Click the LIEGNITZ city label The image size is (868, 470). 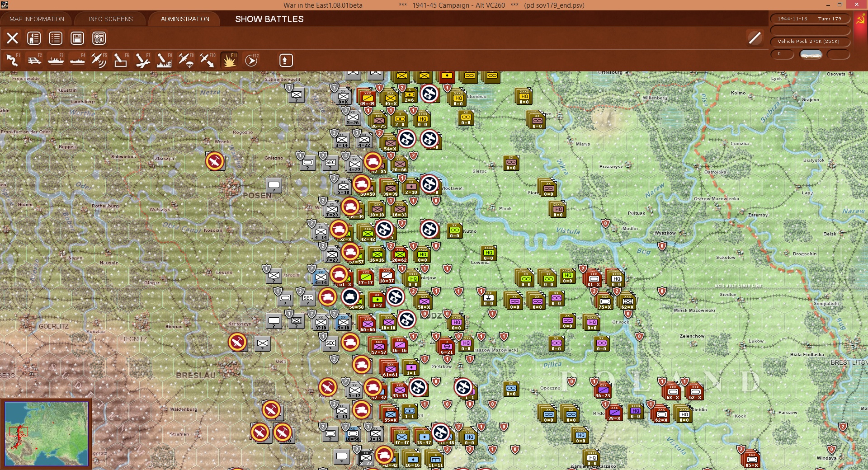(133, 339)
